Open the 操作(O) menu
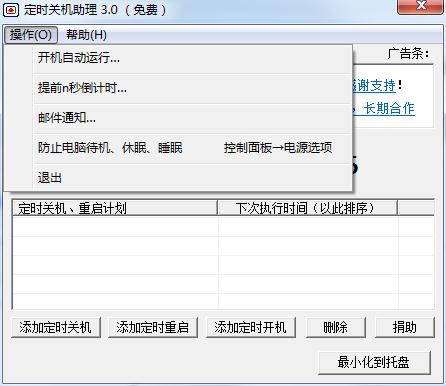This screenshot has width=446, height=386. 31,35
